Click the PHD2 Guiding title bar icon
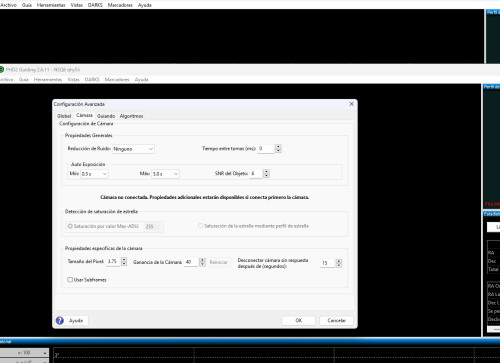 coord(1,70)
